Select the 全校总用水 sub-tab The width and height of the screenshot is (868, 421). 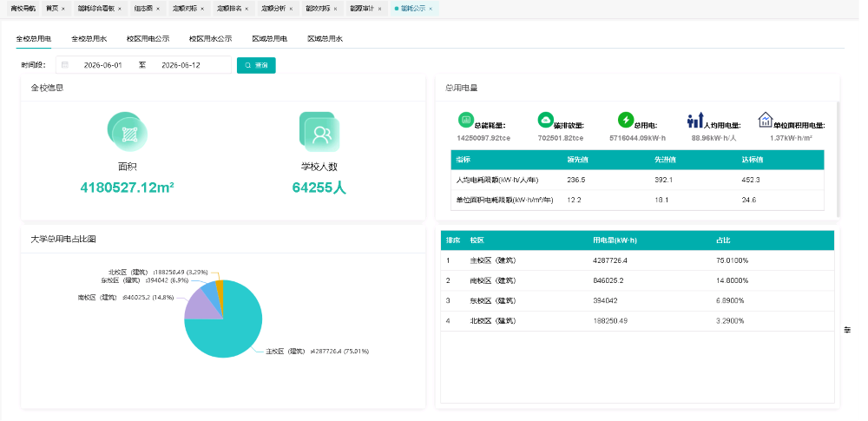click(x=89, y=39)
